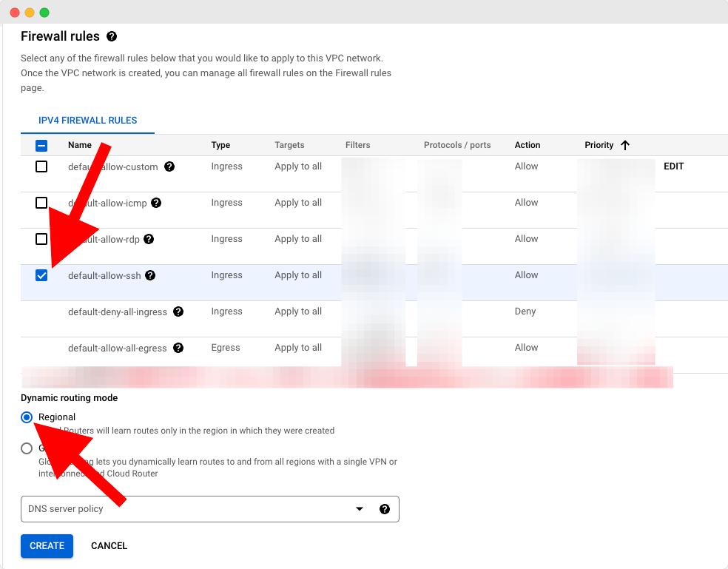
Task: Click help icon beside default-allow-all-egress
Action: [x=178, y=348]
